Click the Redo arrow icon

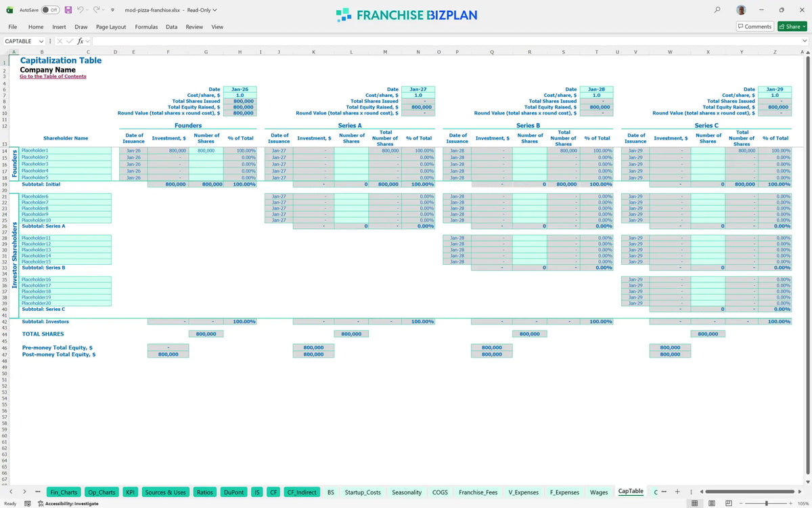[x=96, y=10]
